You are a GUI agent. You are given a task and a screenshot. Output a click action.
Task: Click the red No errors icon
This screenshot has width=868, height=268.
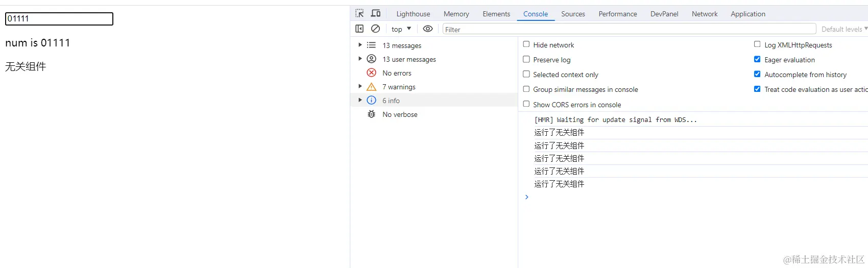(371, 73)
